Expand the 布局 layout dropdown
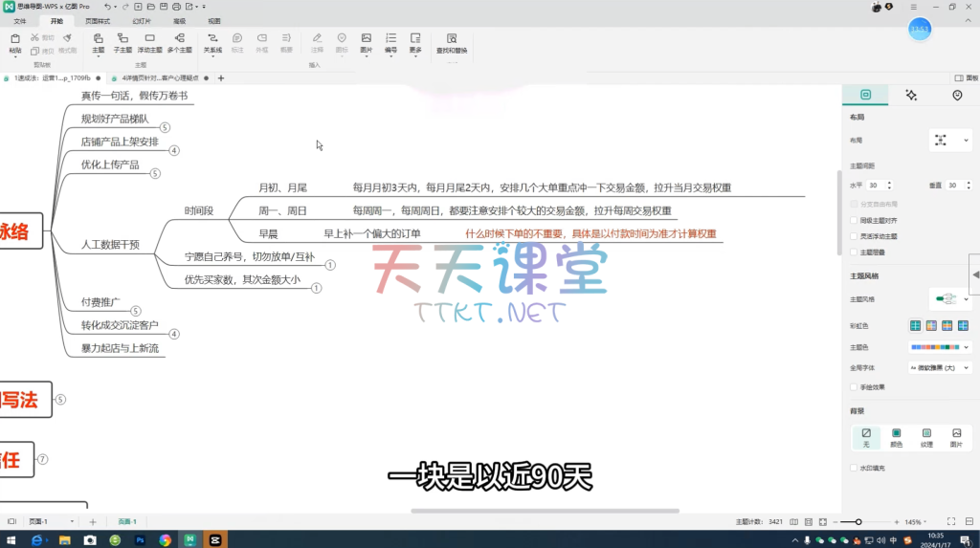Screen dimensions: 980x548 (x=948, y=141)
